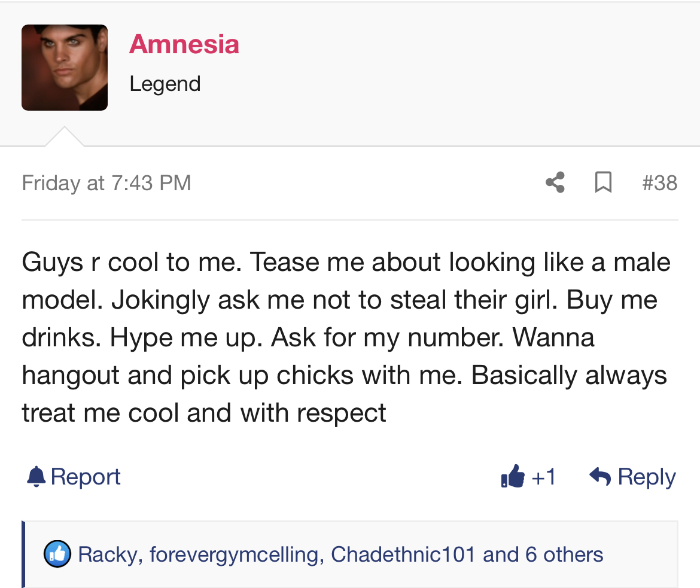
Task: Open forevergymcelling's profile from the likes
Action: tap(234, 555)
